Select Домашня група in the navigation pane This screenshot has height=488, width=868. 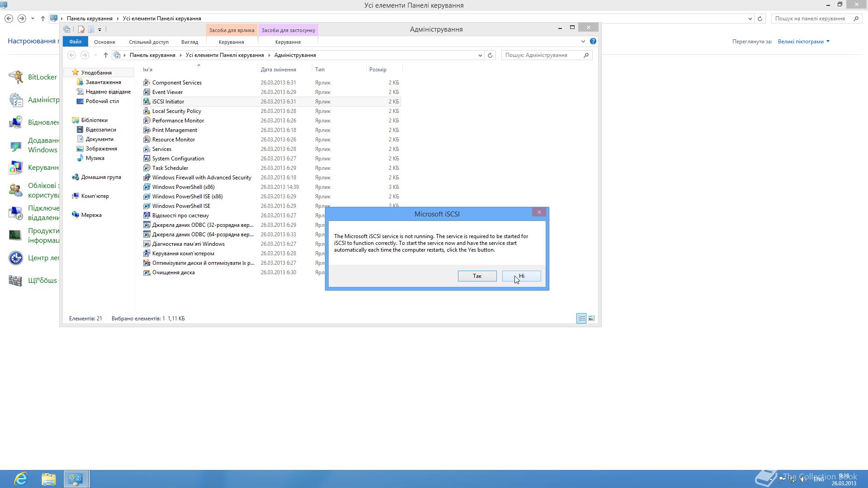tap(101, 177)
